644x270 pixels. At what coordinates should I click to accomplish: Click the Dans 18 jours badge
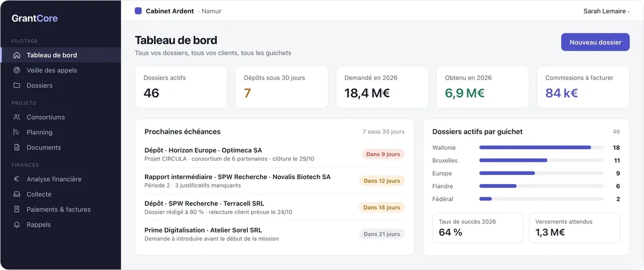tap(382, 207)
